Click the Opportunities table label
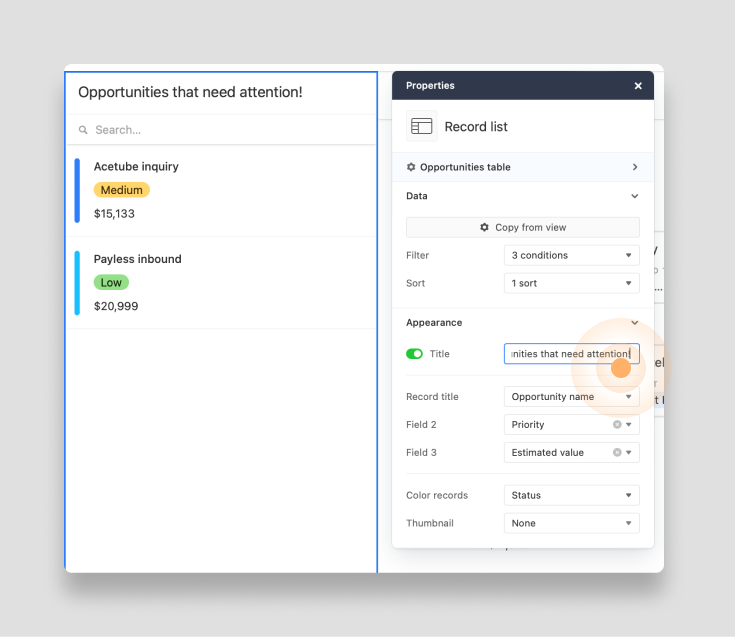The image size is (735, 637). click(465, 167)
